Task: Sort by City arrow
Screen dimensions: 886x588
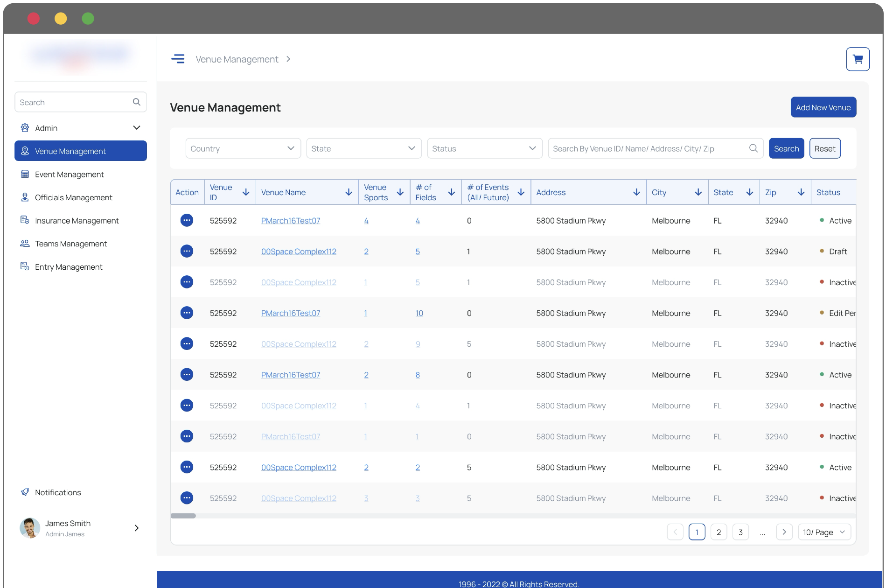Action: (698, 192)
